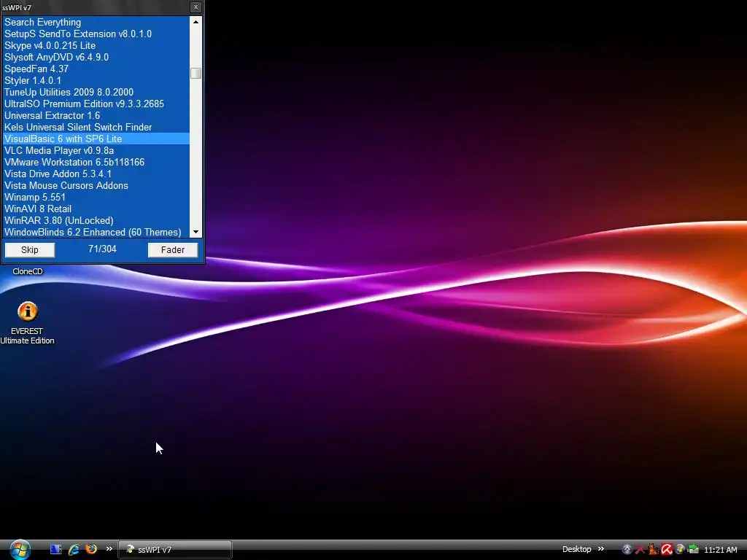Viewport: 747px width, 560px height.
Task: Click the Skip button
Action: tap(29, 250)
